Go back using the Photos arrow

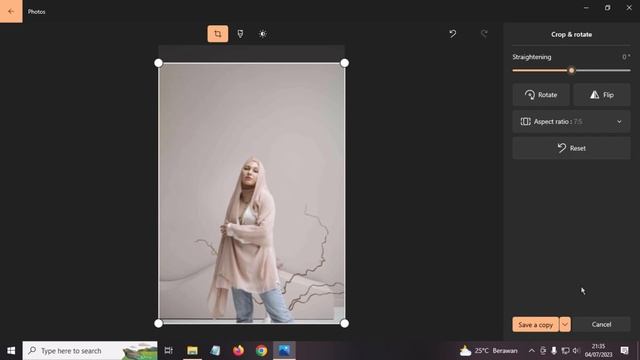11,11
